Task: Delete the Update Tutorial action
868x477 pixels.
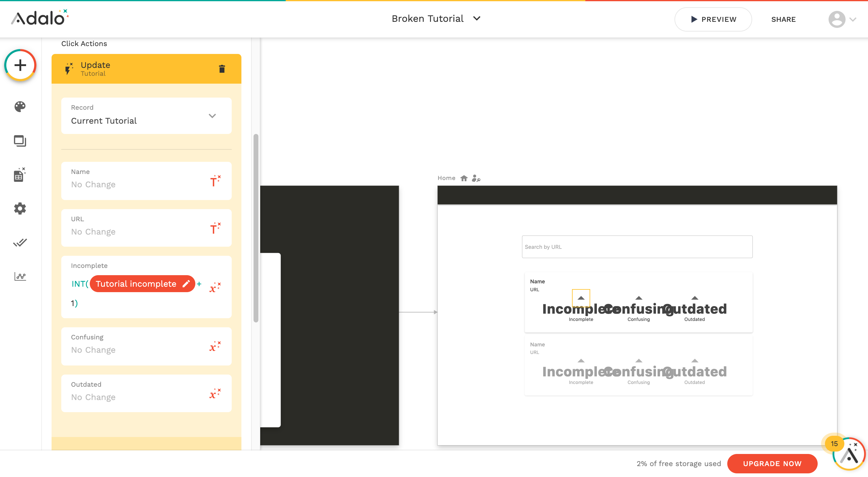Action: (x=222, y=69)
